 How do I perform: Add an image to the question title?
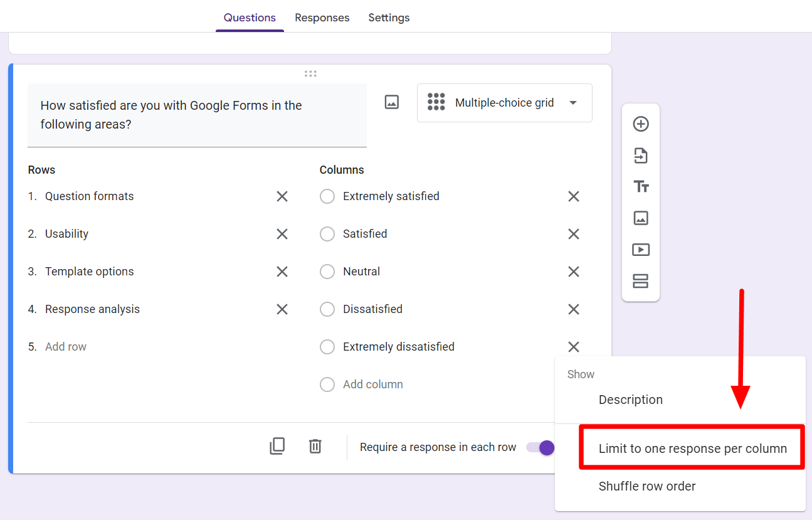392,102
